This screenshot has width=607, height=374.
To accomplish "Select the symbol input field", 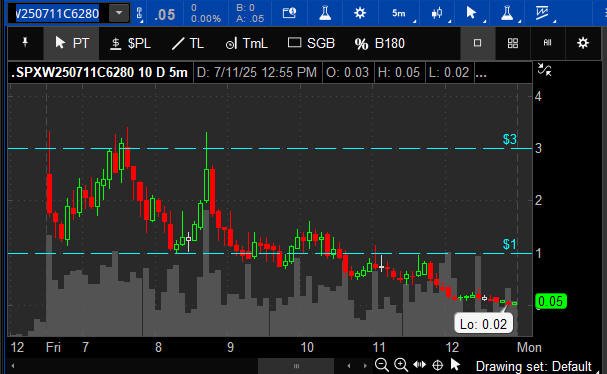I will [57, 14].
